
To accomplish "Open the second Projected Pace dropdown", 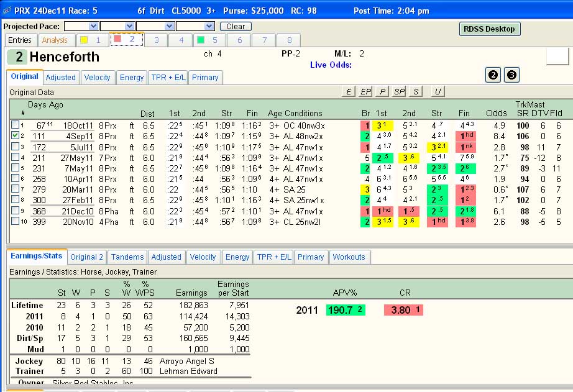I will tap(129, 26).
